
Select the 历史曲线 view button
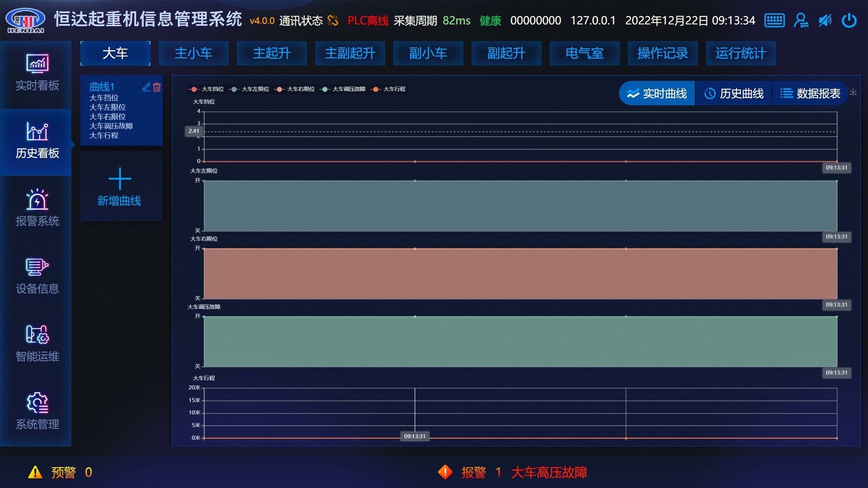click(x=734, y=94)
